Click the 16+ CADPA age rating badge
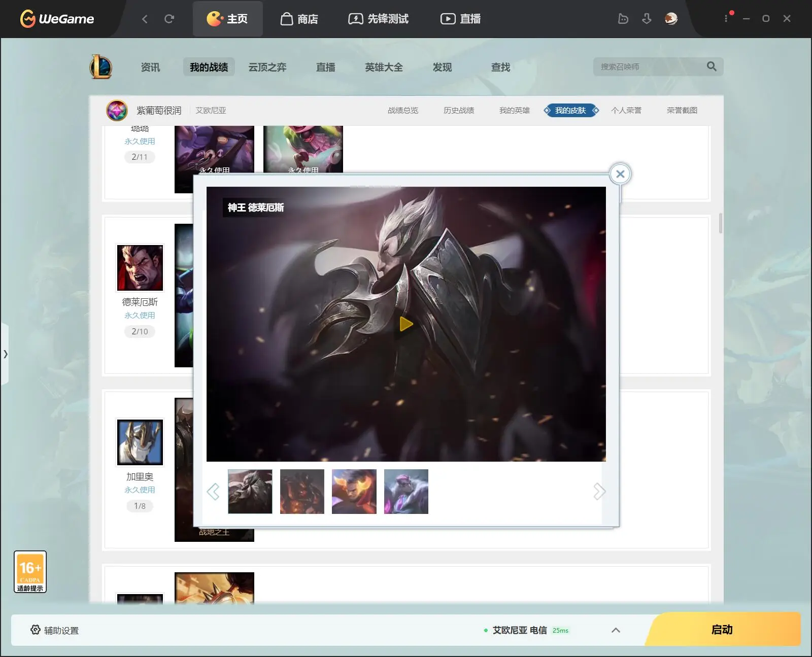The height and width of the screenshot is (657, 812). [30, 572]
